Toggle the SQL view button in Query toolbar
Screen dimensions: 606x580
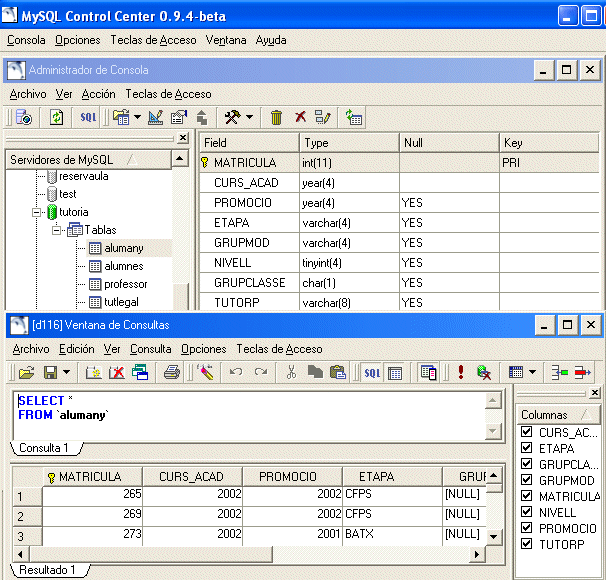(x=372, y=372)
